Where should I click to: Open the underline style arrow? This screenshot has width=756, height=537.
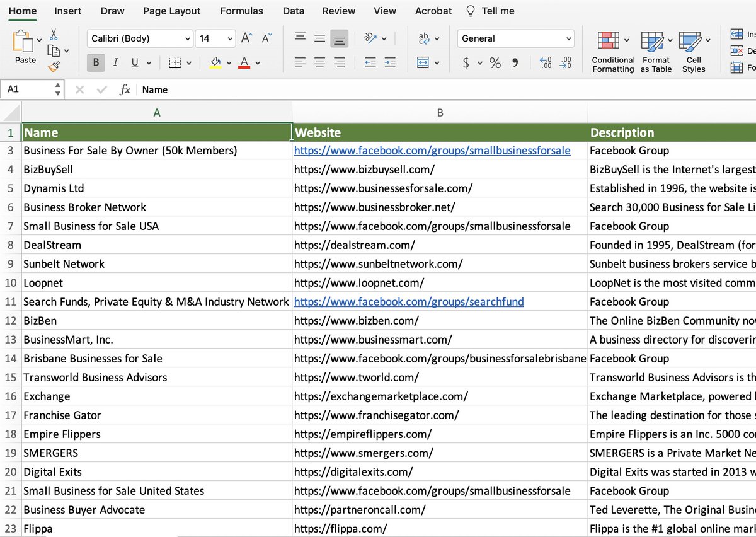pyautogui.click(x=149, y=63)
